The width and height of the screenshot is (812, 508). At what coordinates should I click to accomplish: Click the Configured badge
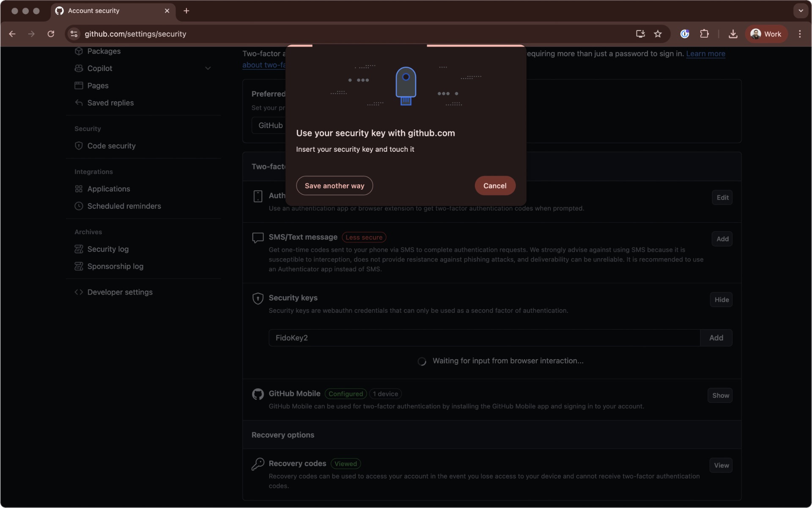pos(346,394)
